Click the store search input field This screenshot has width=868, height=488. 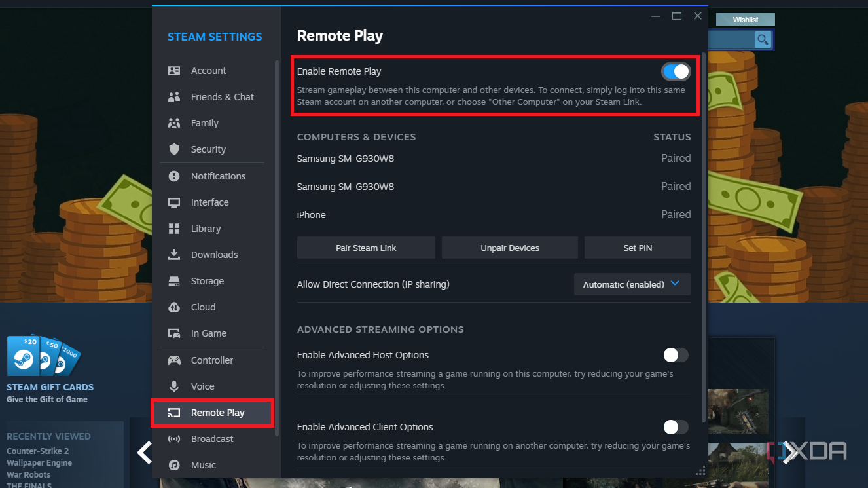(731, 40)
